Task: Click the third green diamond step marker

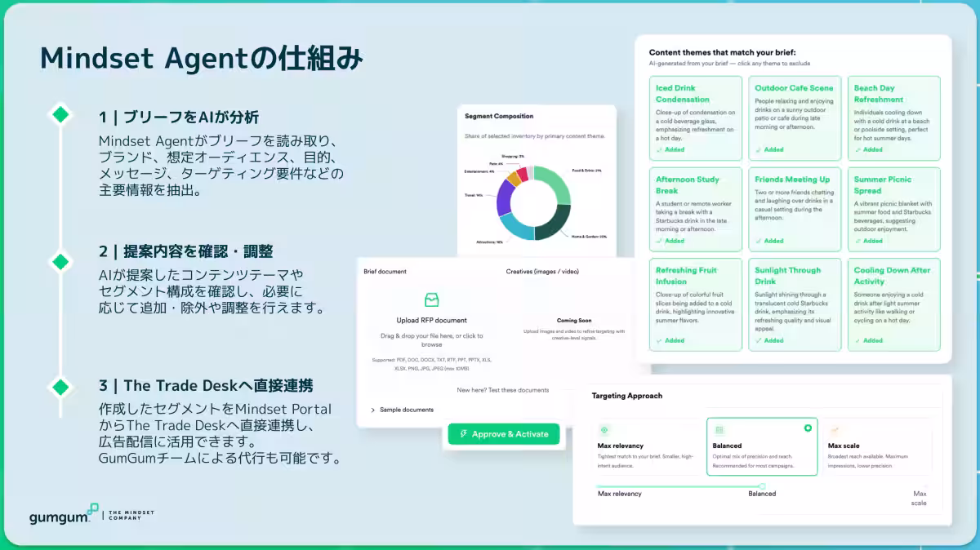Action: [x=60, y=385]
